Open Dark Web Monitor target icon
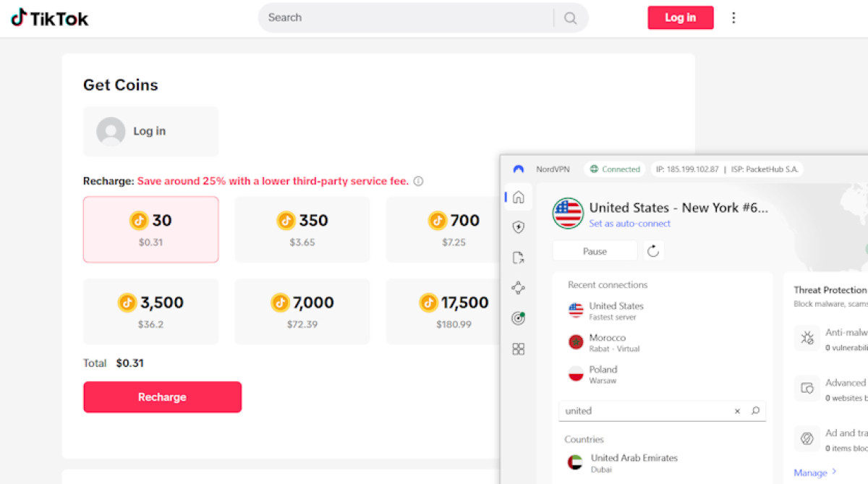This screenshot has width=868, height=484. (x=518, y=318)
